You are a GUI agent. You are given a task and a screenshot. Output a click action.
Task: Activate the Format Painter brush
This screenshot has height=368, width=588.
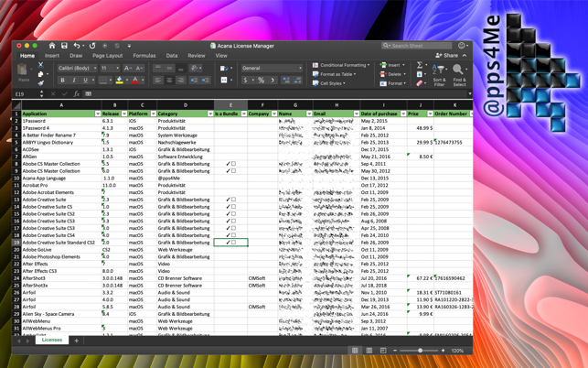click(x=41, y=82)
